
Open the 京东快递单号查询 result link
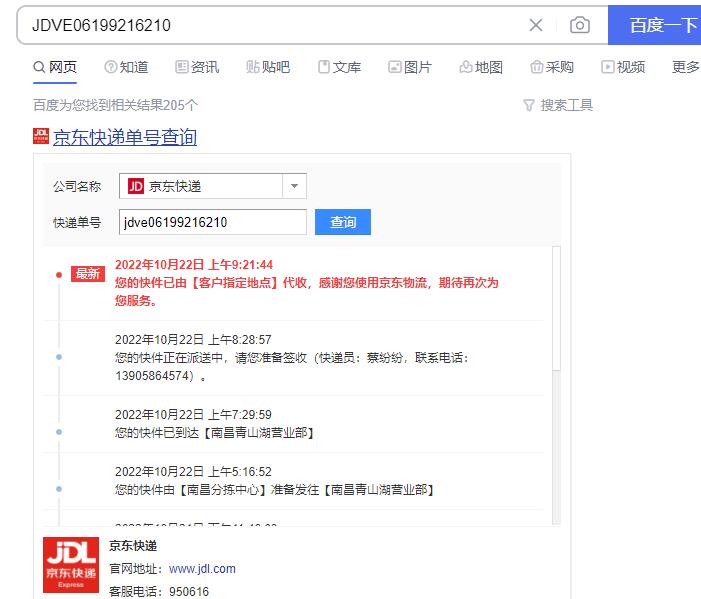tap(125, 137)
